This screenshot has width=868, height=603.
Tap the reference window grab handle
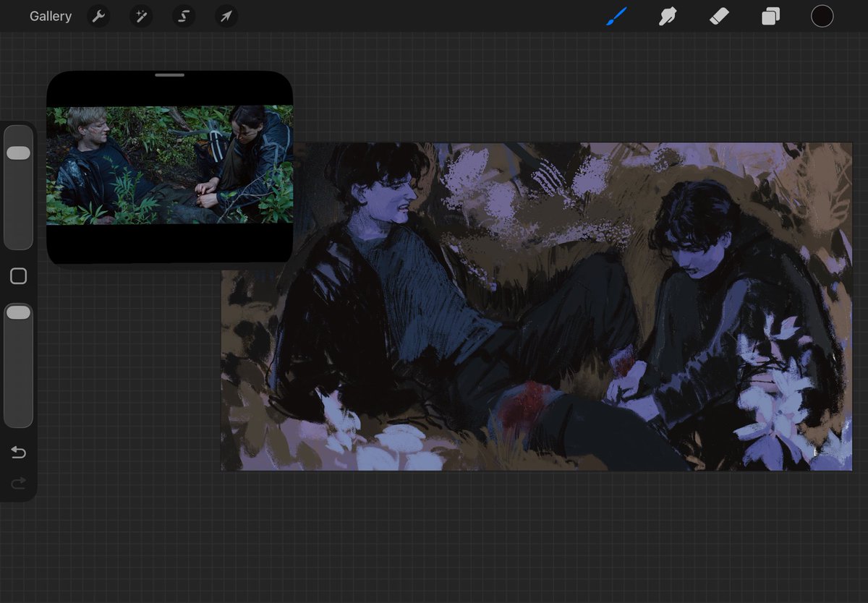point(169,74)
